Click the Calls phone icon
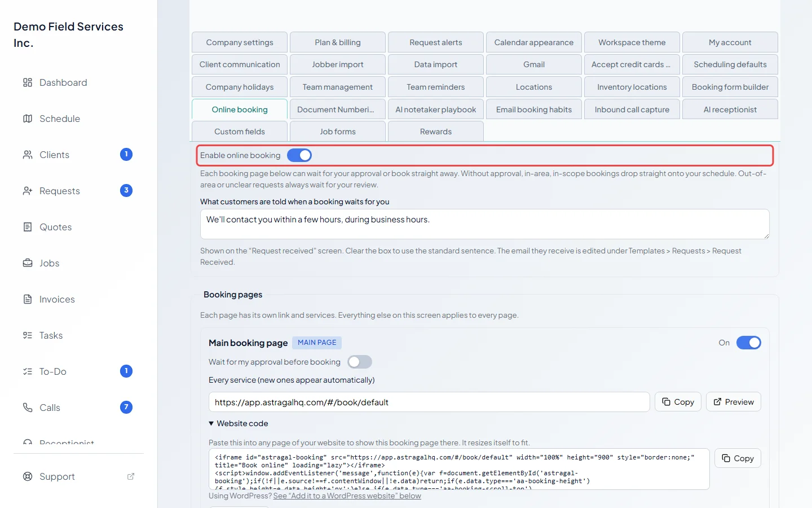The image size is (812, 508). 28,408
